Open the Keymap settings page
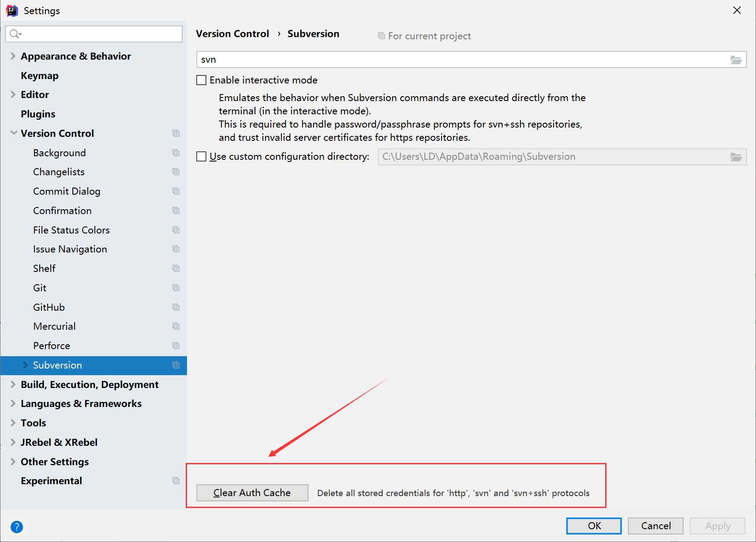 [x=40, y=76]
